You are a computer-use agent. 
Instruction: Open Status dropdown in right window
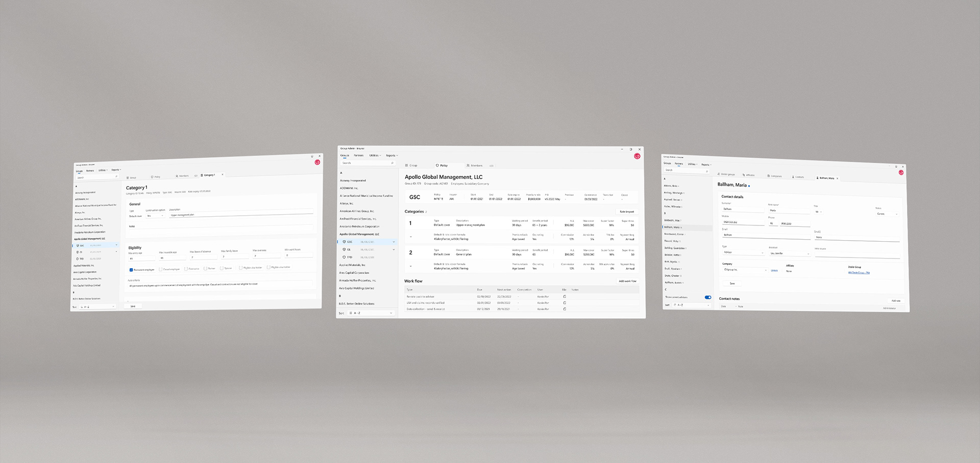coord(887,214)
